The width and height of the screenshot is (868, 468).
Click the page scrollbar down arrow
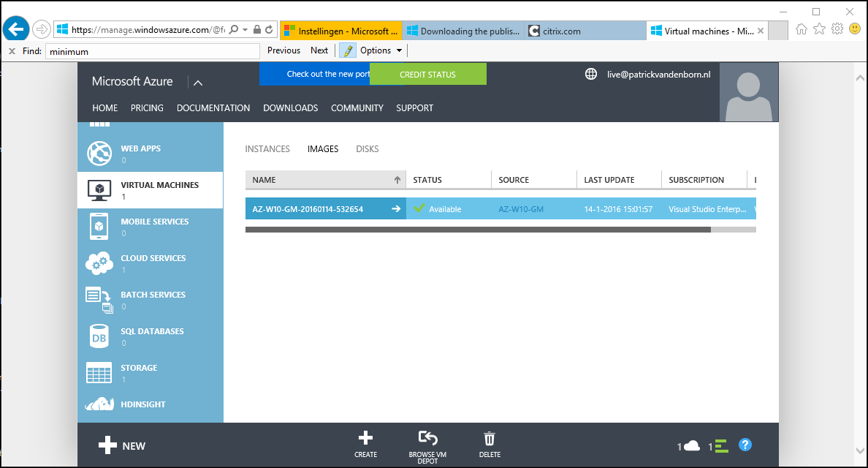[860, 450]
